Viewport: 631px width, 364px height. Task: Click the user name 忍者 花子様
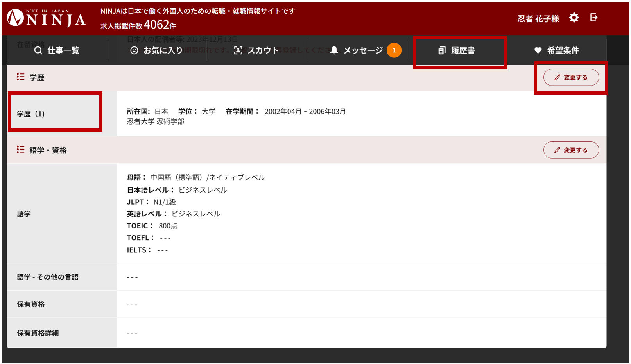click(x=538, y=19)
